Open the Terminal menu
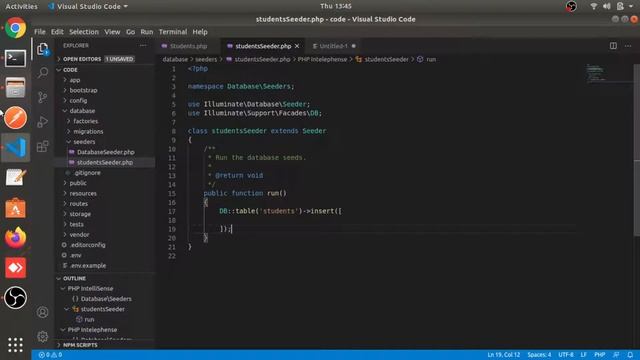The height and width of the screenshot is (360, 640). click(173, 32)
